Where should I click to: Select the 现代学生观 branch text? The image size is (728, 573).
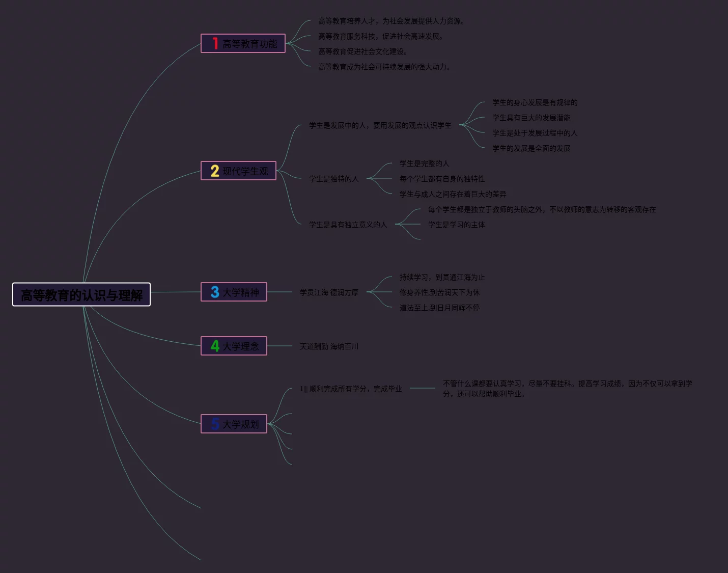coord(245,172)
